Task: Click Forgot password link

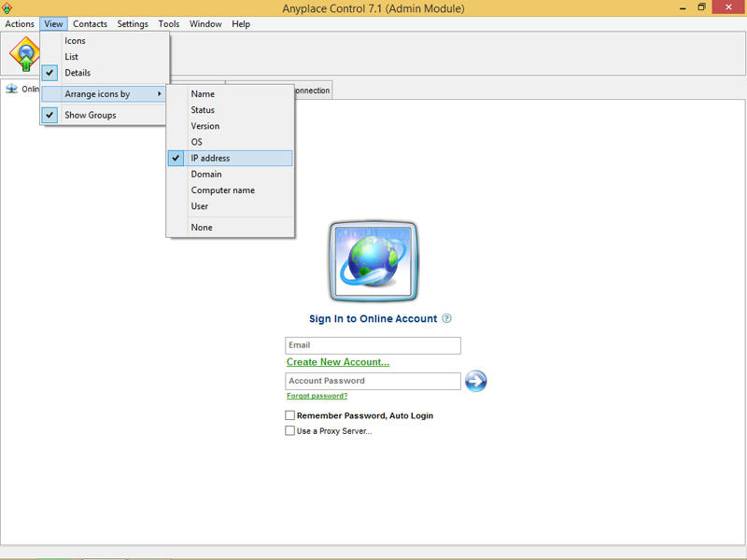Action: pos(317,396)
